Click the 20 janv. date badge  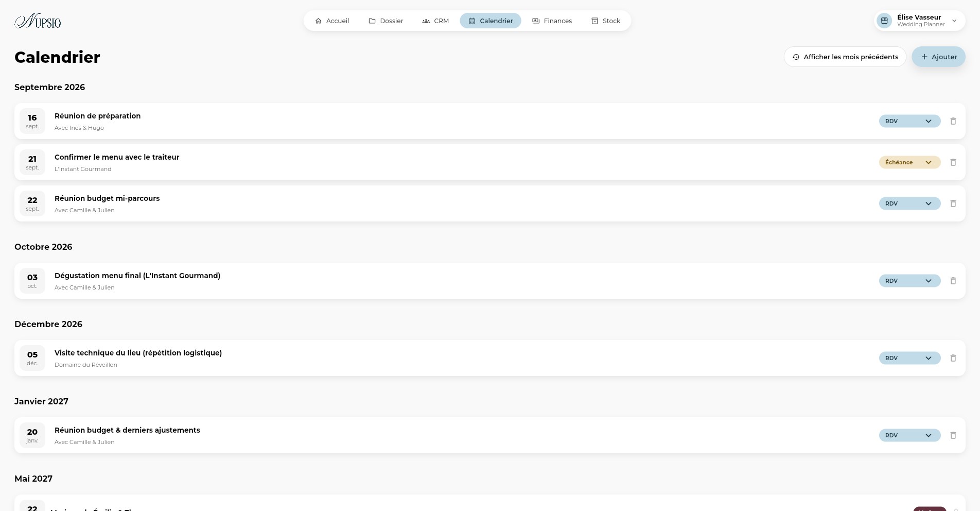[x=32, y=435]
